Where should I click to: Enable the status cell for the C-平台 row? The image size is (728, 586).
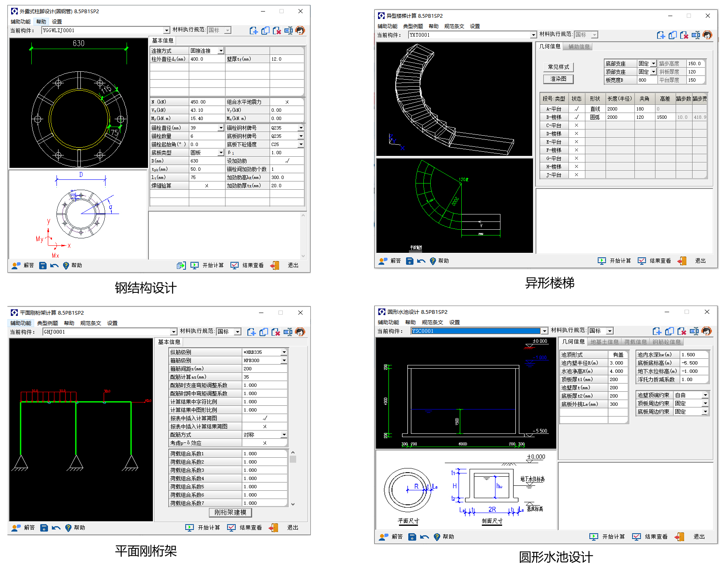576,125
